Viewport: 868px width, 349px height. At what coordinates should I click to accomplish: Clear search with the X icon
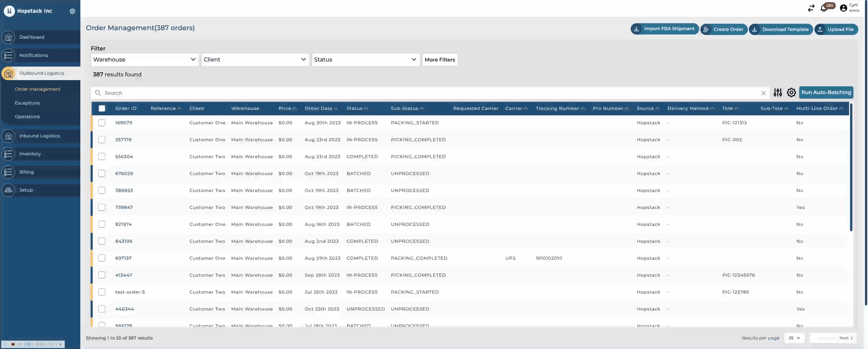[763, 93]
